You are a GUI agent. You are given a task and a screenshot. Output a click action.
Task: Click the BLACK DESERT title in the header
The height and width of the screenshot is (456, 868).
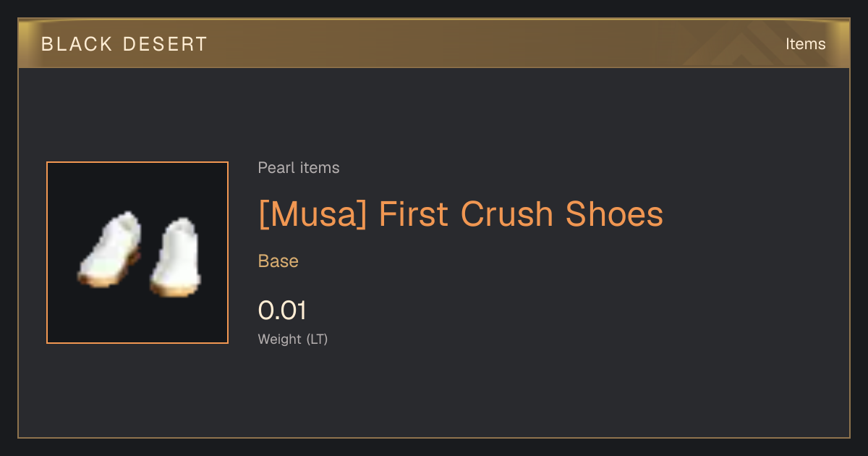click(124, 44)
